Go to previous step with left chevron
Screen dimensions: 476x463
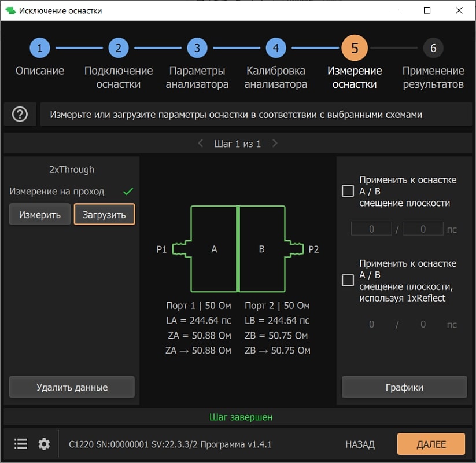200,143
